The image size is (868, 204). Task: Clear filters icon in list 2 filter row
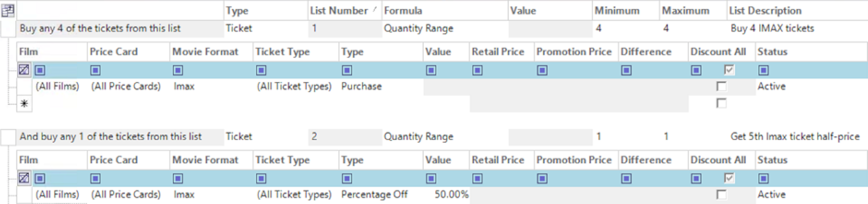pyautogui.click(x=24, y=178)
